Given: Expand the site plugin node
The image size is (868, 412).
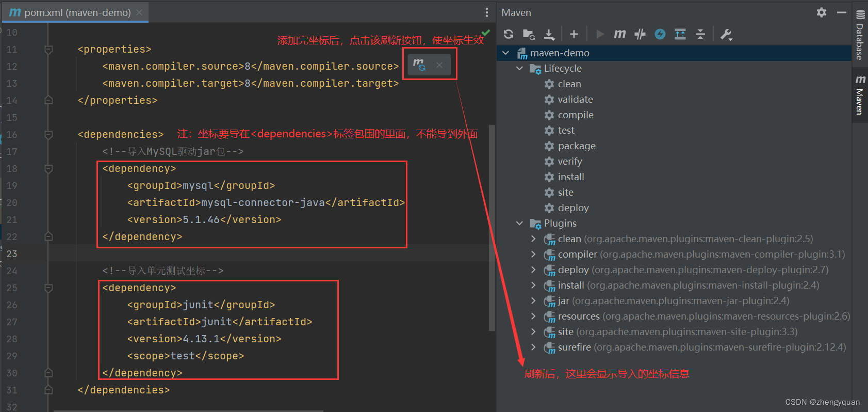Looking at the screenshot, I should pyautogui.click(x=533, y=331).
